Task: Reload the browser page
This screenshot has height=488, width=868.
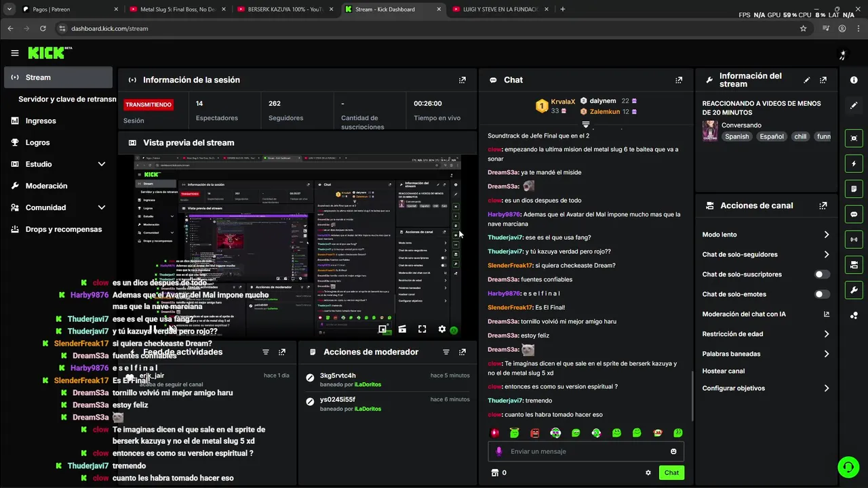Action: pyautogui.click(x=43, y=28)
